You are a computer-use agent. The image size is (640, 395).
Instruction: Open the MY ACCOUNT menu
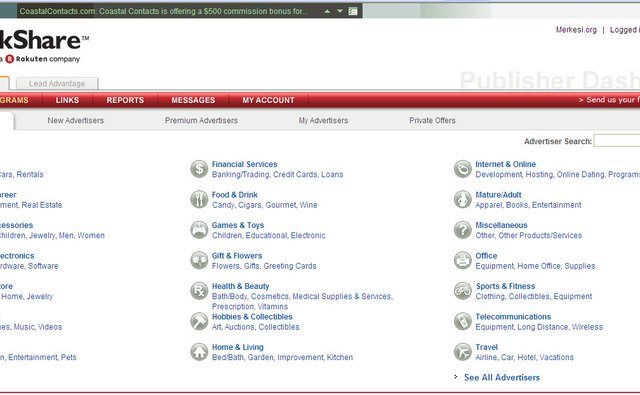click(268, 100)
